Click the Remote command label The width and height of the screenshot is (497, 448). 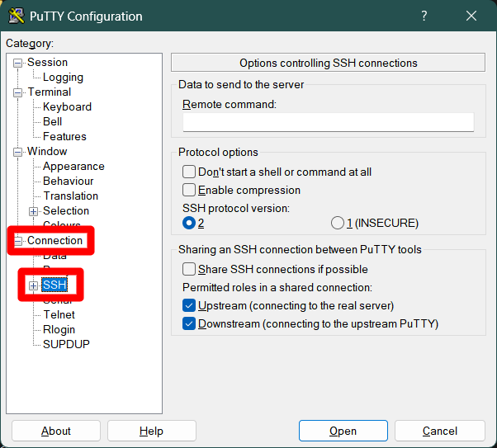pos(230,104)
